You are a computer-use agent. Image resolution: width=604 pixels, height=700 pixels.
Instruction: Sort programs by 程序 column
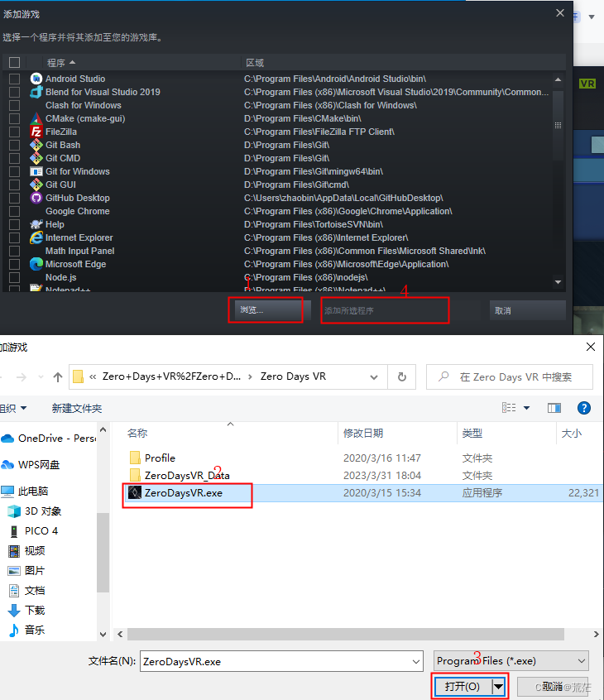point(62,63)
